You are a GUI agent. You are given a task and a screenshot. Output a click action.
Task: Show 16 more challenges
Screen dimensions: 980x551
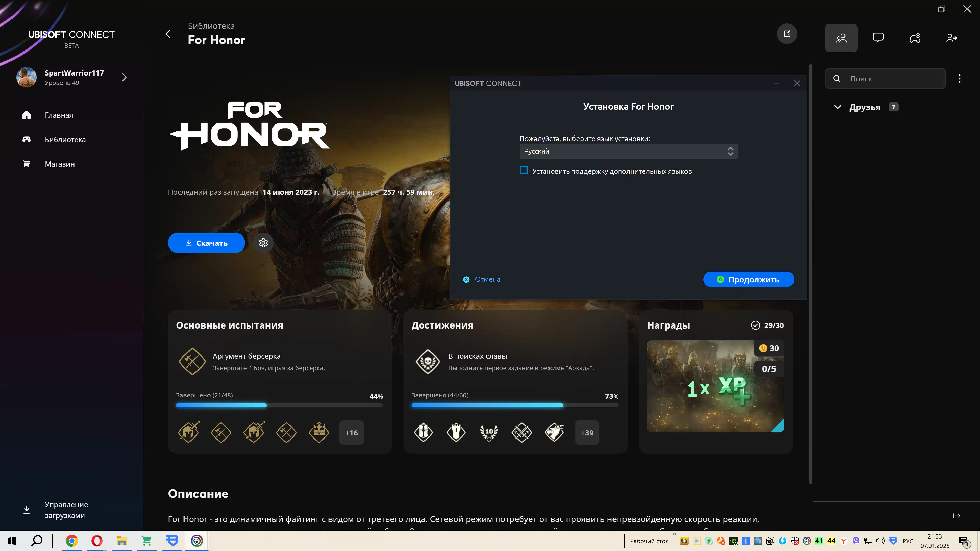coord(351,433)
